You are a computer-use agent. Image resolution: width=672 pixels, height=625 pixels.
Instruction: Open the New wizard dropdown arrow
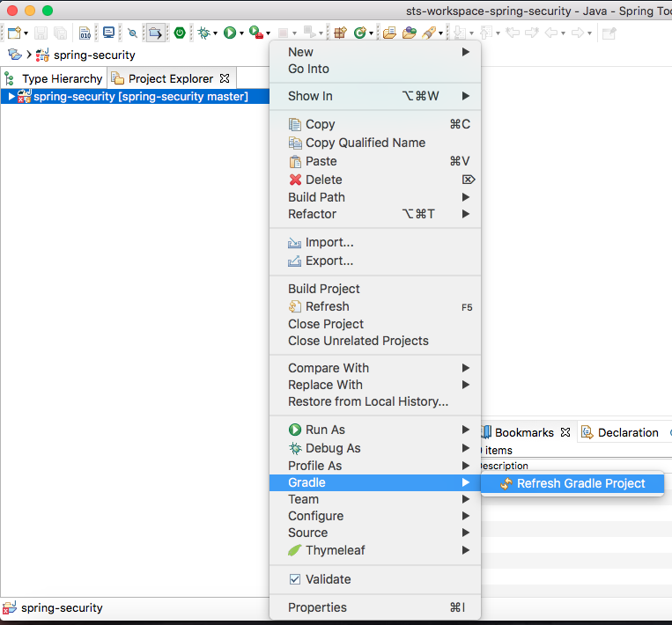click(26, 33)
